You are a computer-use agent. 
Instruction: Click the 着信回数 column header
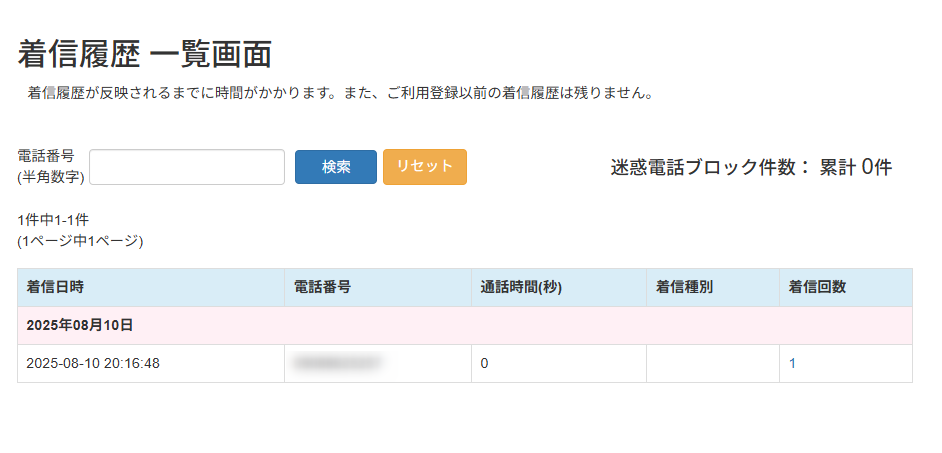[846, 287]
